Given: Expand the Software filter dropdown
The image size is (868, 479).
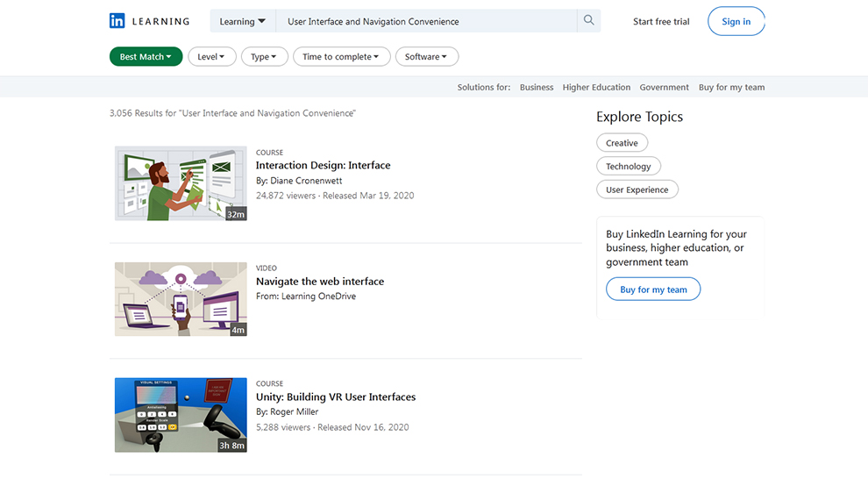Looking at the screenshot, I should coord(426,57).
